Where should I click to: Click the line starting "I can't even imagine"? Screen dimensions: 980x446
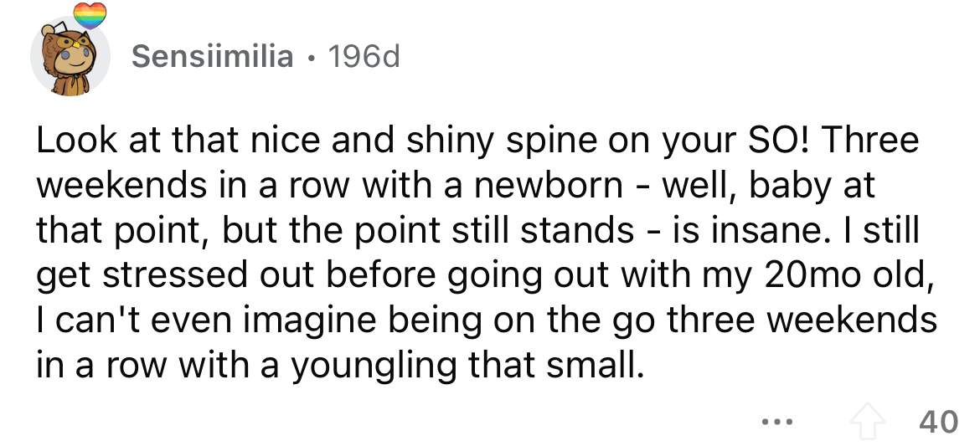[x=485, y=320]
